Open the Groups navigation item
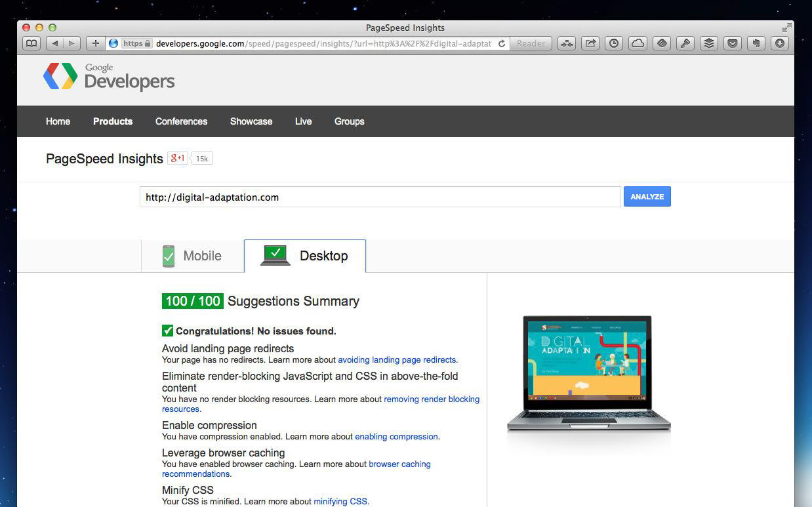 [x=349, y=121]
